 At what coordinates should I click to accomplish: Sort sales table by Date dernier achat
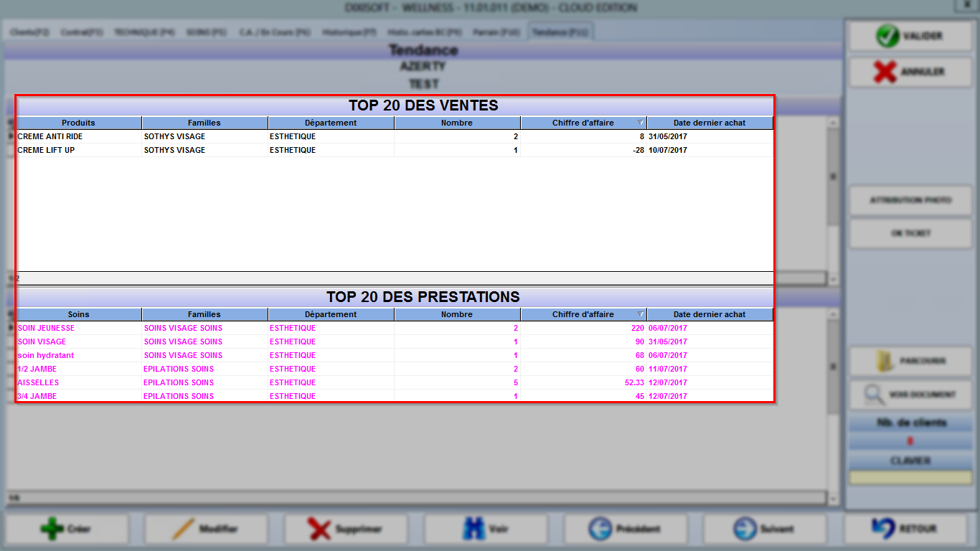pos(710,123)
